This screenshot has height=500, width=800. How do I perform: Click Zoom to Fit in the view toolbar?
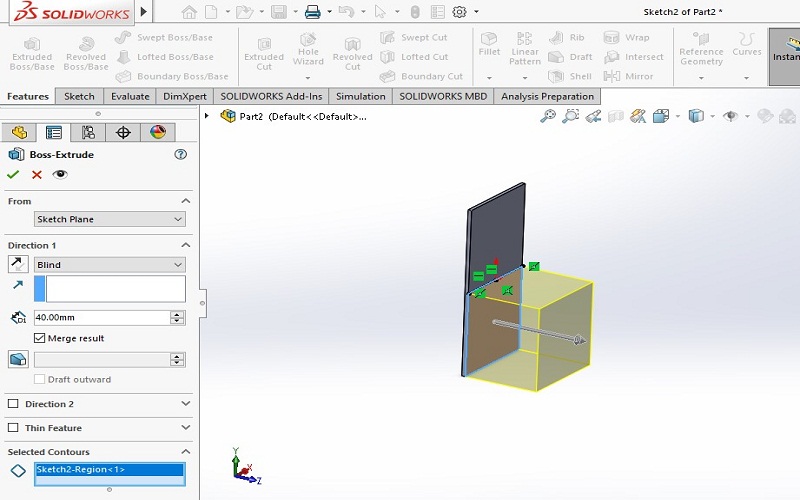pos(547,116)
